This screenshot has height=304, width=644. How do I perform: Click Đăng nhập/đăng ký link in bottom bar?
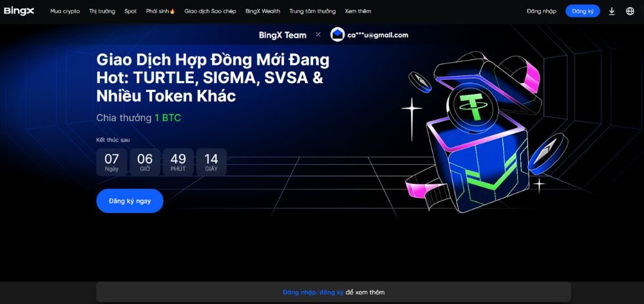[x=313, y=292]
